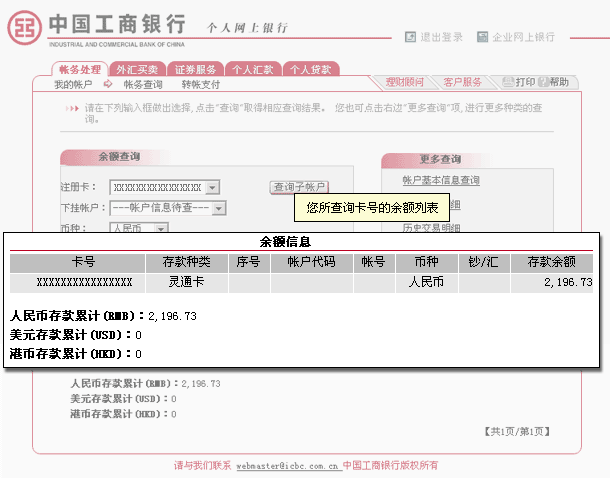The height and width of the screenshot is (478, 610).
Task: Click 打印 to print page
Action: pos(525,82)
